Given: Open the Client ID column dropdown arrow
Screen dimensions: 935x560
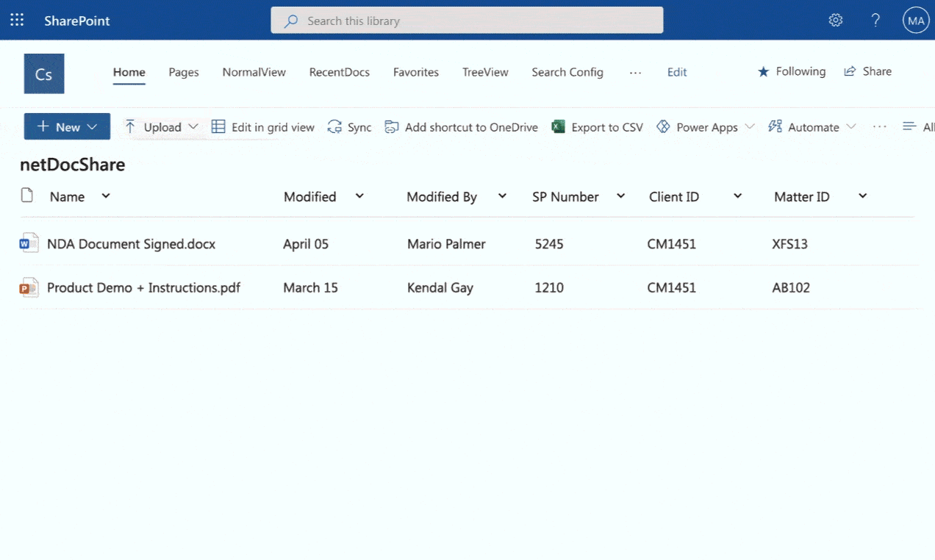Looking at the screenshot, I should [737, 195].
